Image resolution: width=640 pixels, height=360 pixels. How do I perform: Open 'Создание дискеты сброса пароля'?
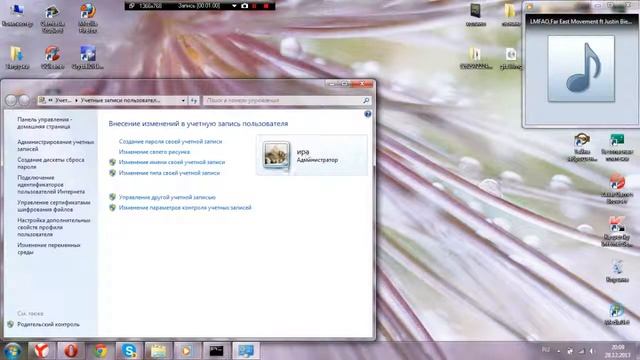point(51,163)
